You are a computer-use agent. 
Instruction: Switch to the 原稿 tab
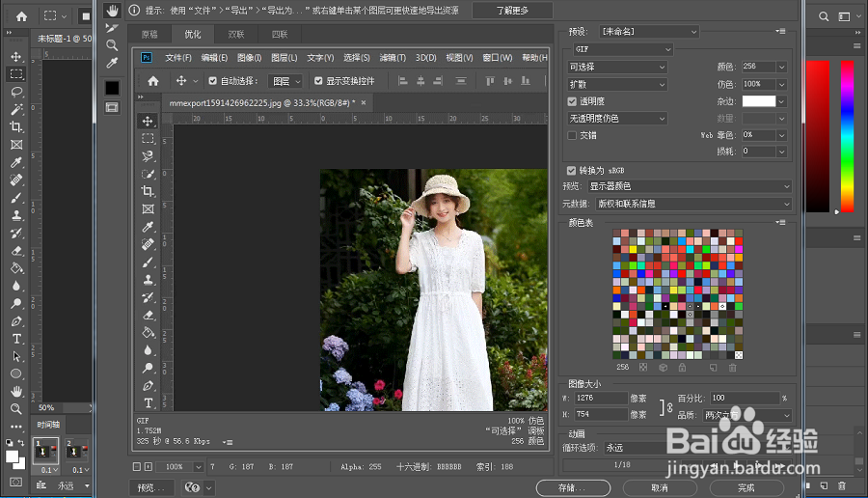pos(149,35)
